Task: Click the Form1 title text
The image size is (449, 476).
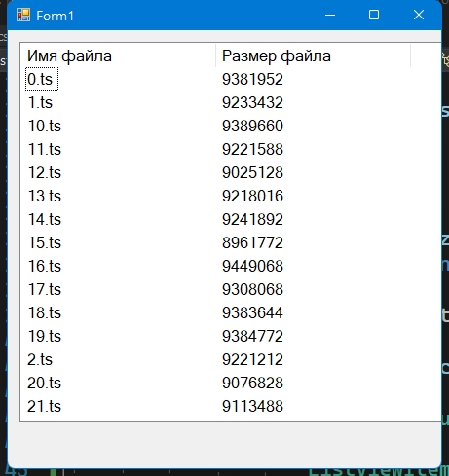Action: pyautogui.click(x=56, y=16)
